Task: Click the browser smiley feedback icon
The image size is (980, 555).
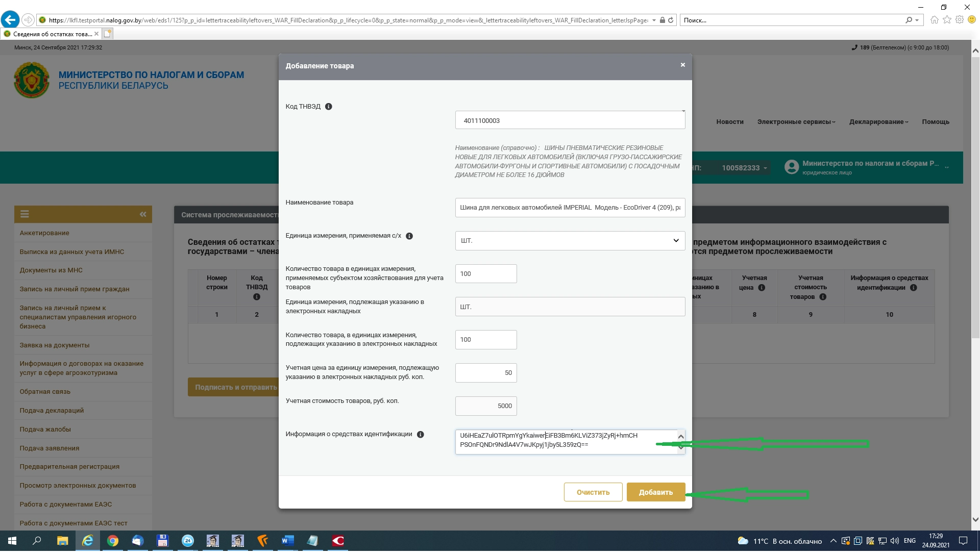Action: coord(972,20)
